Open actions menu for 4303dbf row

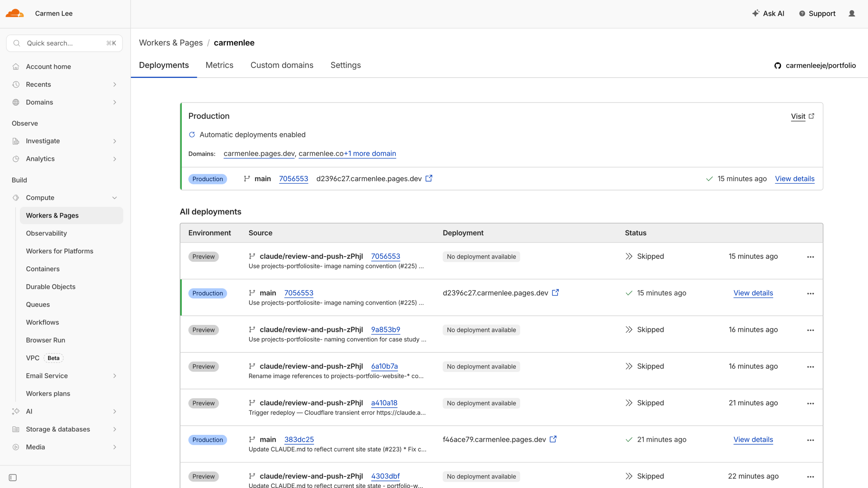coord(810,477)
